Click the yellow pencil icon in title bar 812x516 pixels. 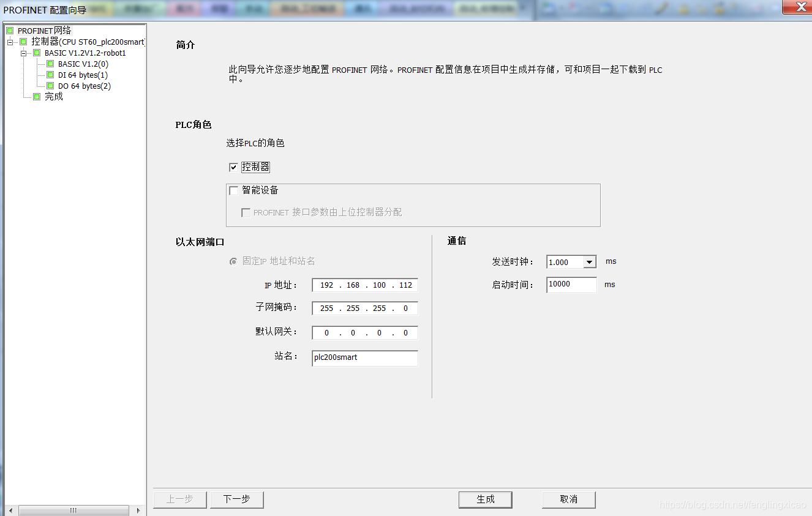click(660, 9)
